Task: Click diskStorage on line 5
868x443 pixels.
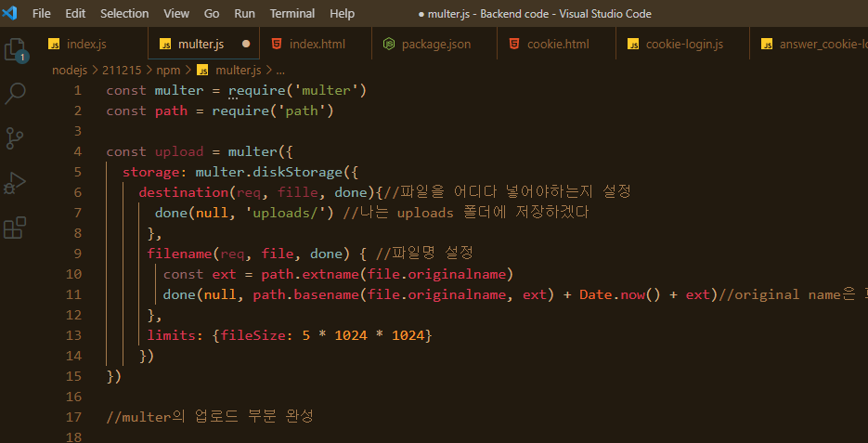Action: tap(297, 172)
